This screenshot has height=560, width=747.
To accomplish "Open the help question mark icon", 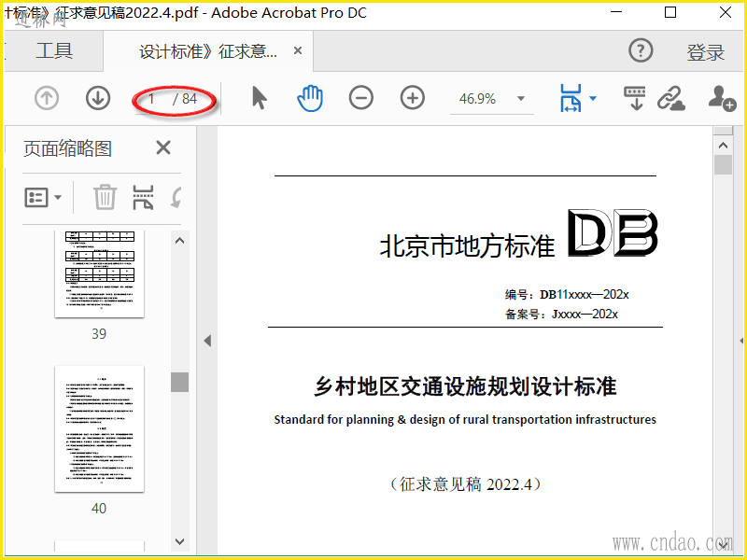I will click(641, 50).
